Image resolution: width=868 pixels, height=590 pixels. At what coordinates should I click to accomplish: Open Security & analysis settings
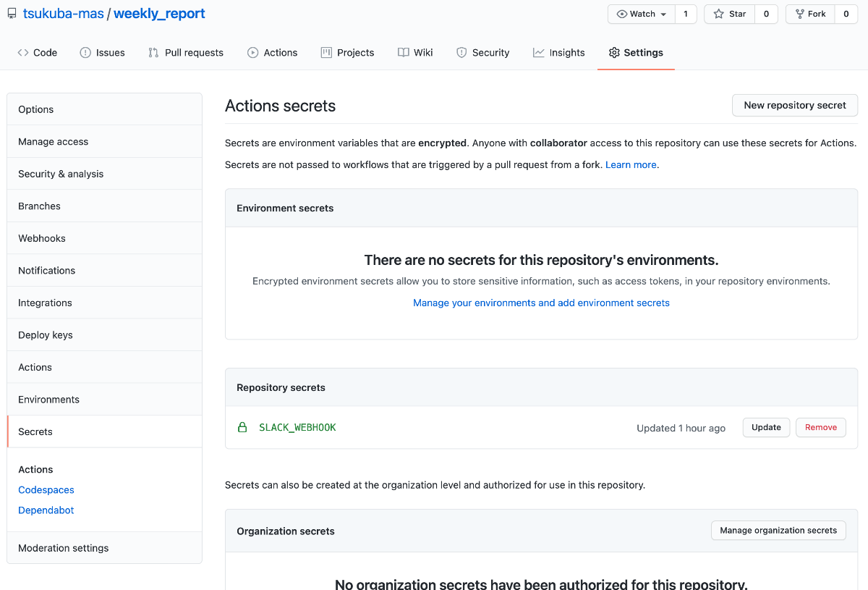coord(104,174)
